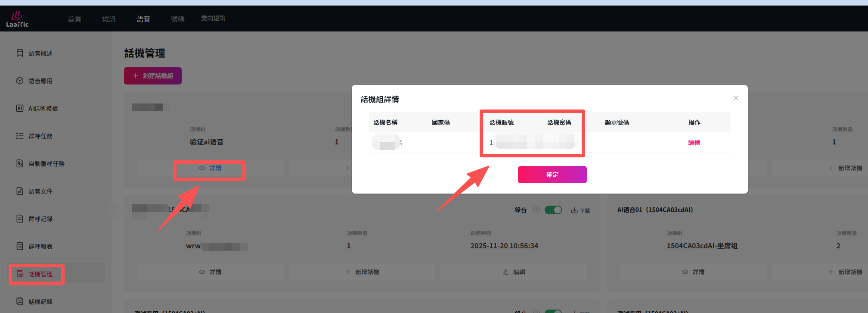Click the pink 編輯 link in the table row
The height and width of the screenshot is (313, 868).
694,143
